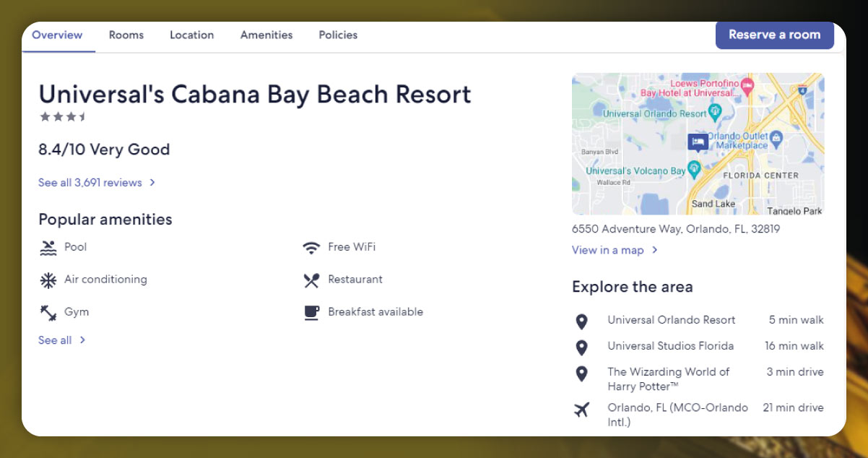Open the See all 3,691 reviews link
Viewport: 868px width, 458px height.
click(x=90, y=183)
